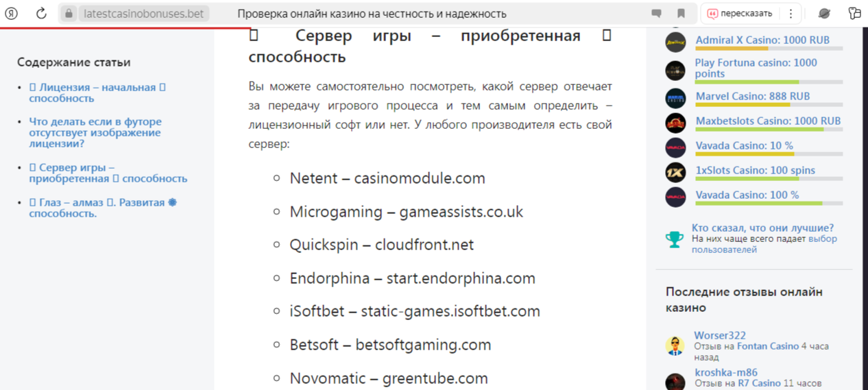
Task: Follow the 'выбор пользователей' link
Action: tap(764, 244)
